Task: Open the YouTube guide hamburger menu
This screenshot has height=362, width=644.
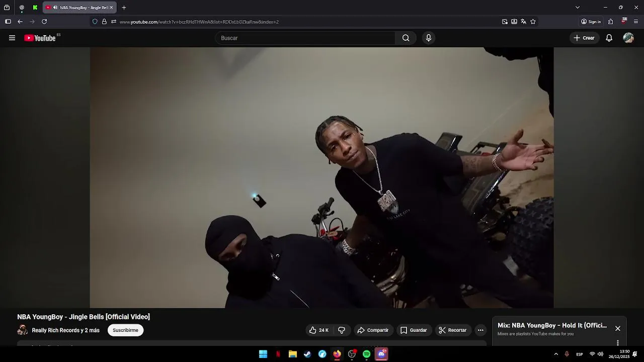Action: point(12,38)
